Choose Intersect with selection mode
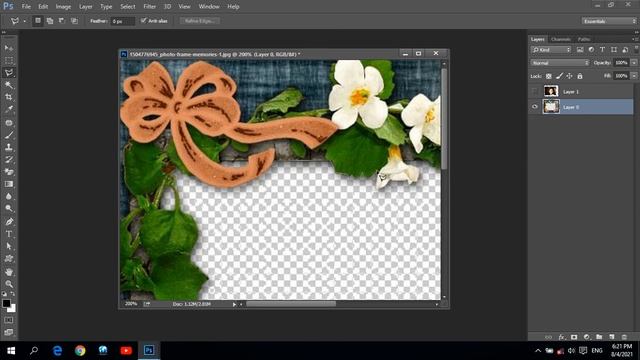Image resolution: width=640 pixels, height=360 pixels. 74,21
